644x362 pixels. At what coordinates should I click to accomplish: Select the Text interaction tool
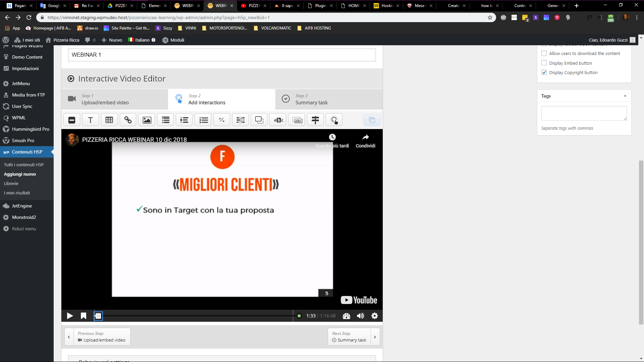[91, 120]
